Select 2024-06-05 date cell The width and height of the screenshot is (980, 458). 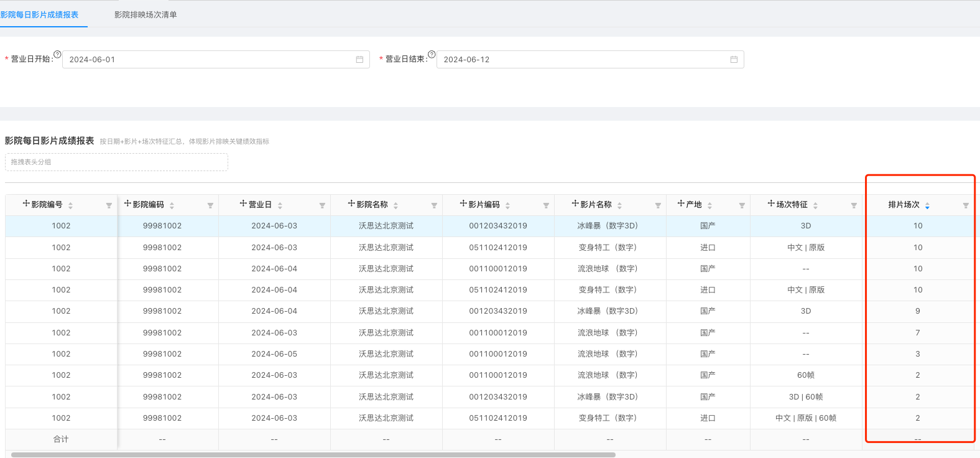click(274, 354)
